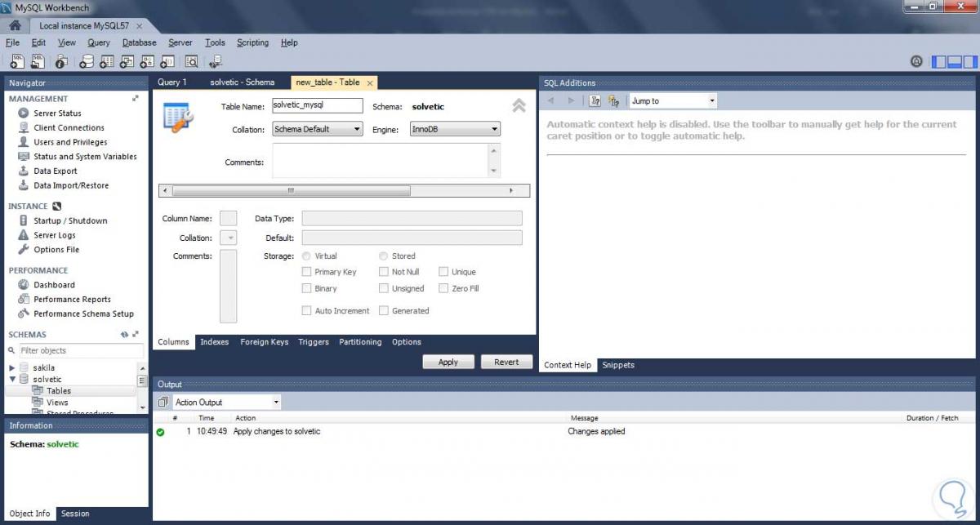Click the Apply button
This screenshot has height=525, width=980.
coord(448,362)
